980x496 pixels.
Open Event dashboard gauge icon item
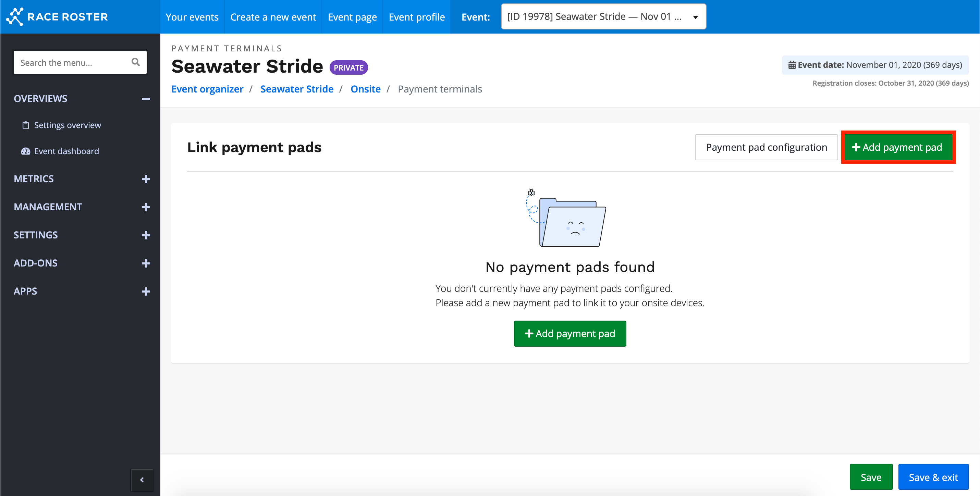click(25, 151)
